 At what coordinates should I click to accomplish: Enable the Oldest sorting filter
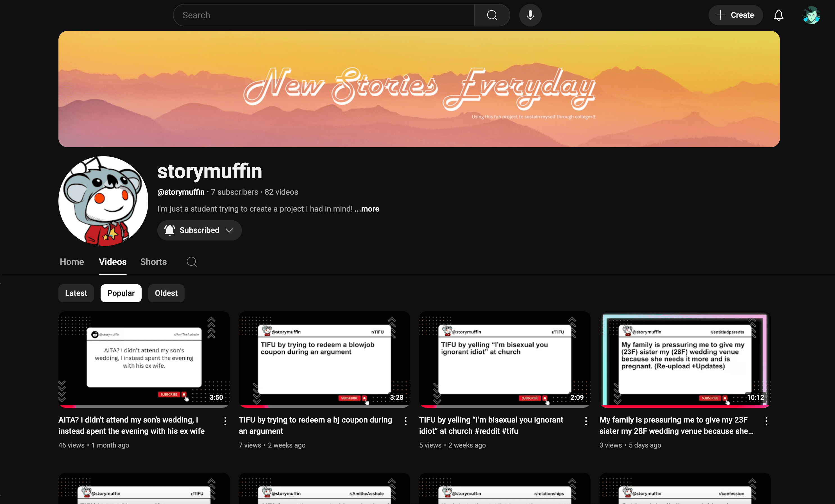click(166, 293)
